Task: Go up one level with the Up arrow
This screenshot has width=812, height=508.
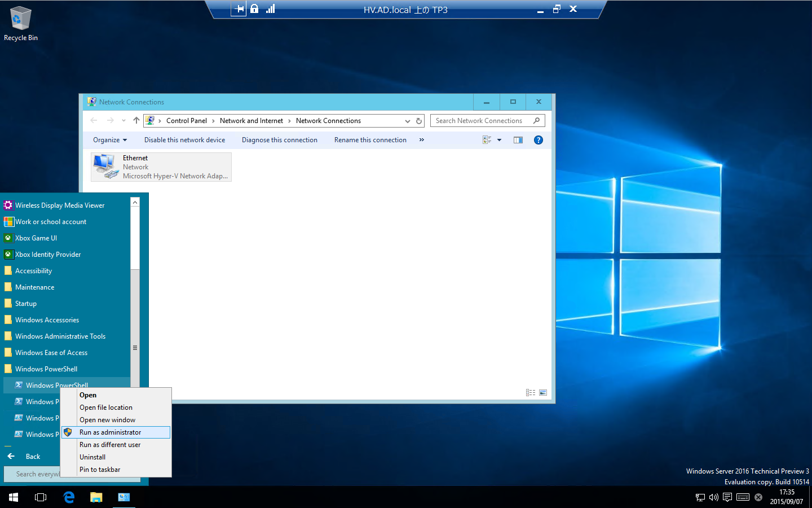Action: point(136,120)
